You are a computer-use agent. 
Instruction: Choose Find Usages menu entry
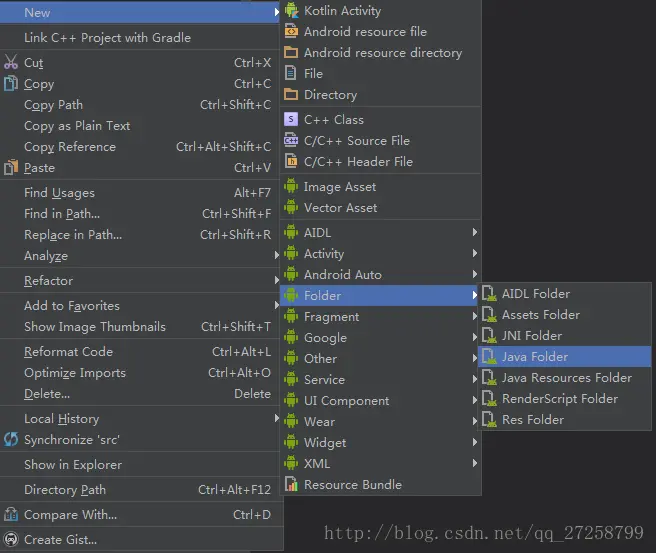(x=140, y=192)
